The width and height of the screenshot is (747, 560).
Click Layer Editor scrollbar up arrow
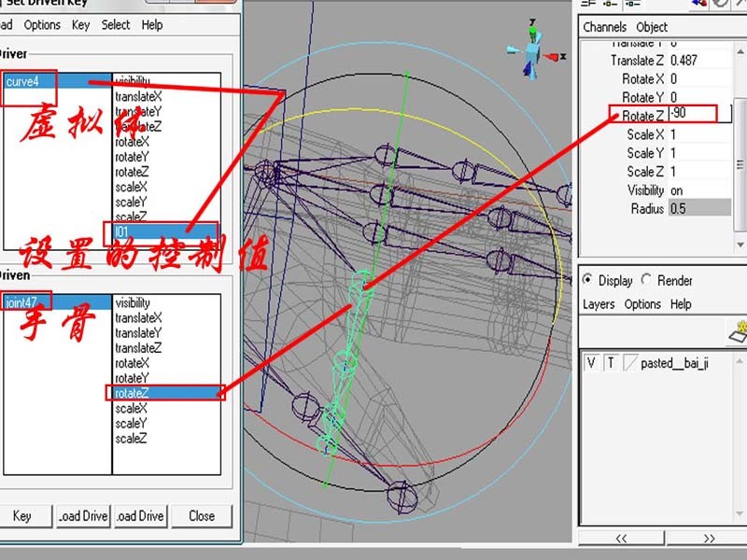pos(740,361)
